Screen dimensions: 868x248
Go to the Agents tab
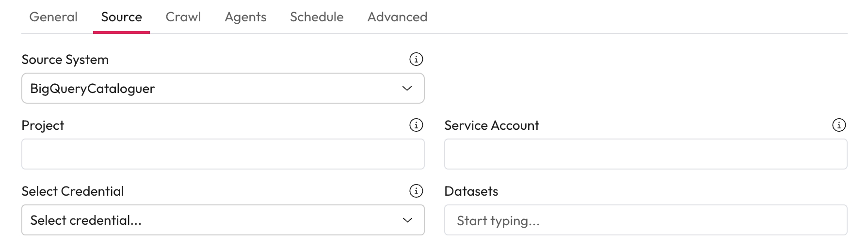click(x=245, y=17)
